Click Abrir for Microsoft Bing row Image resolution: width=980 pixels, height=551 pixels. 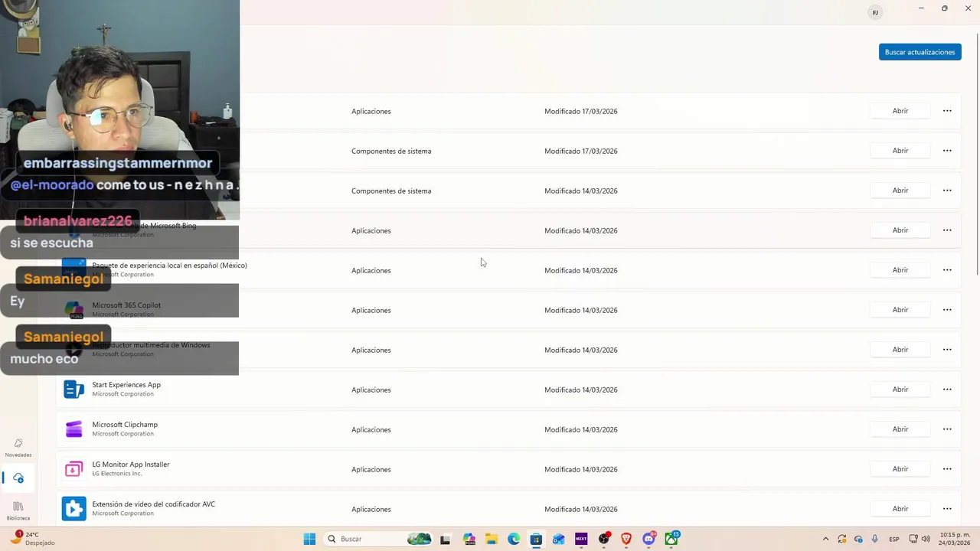pos(900,230)
